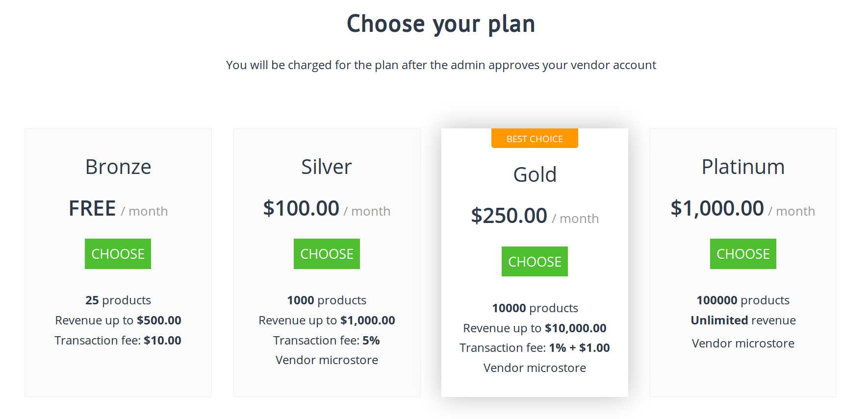
Task: Click the Bronze plan title
Action: pos(118,167)
